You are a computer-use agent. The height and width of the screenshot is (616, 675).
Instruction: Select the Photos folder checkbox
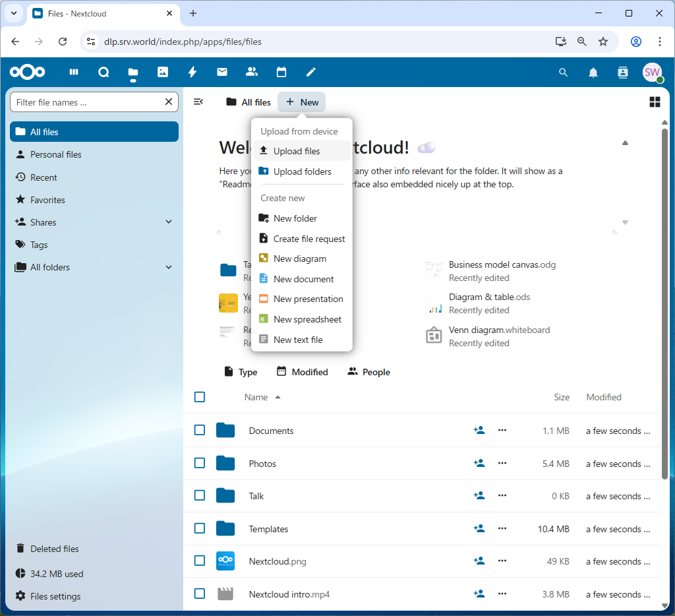[x=200, y=462]
